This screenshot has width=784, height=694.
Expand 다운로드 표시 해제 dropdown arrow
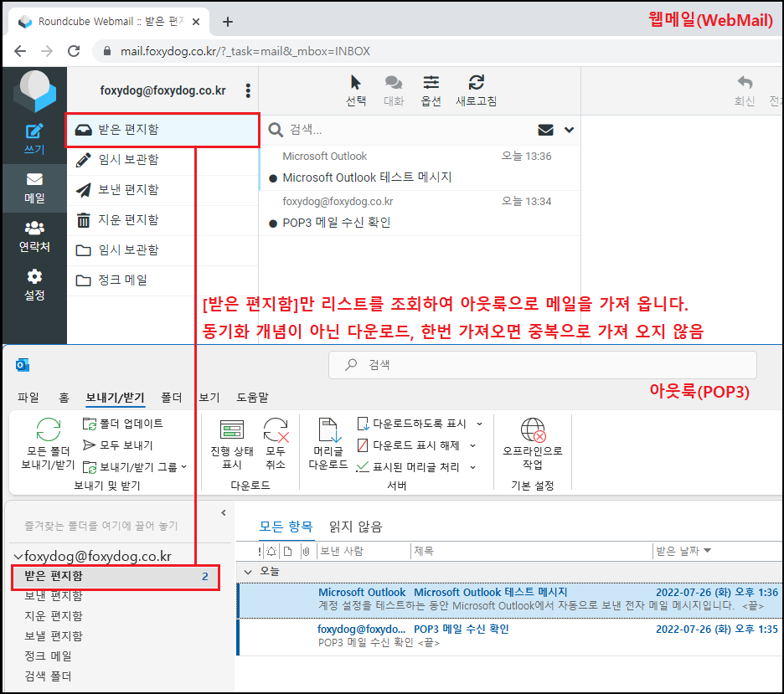(473, 445)
